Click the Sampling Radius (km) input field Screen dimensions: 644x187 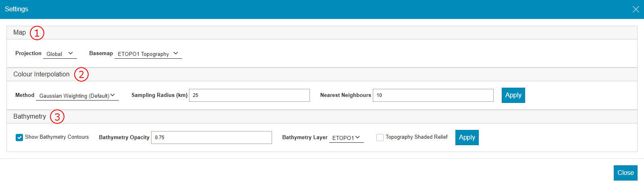[249, 95]
